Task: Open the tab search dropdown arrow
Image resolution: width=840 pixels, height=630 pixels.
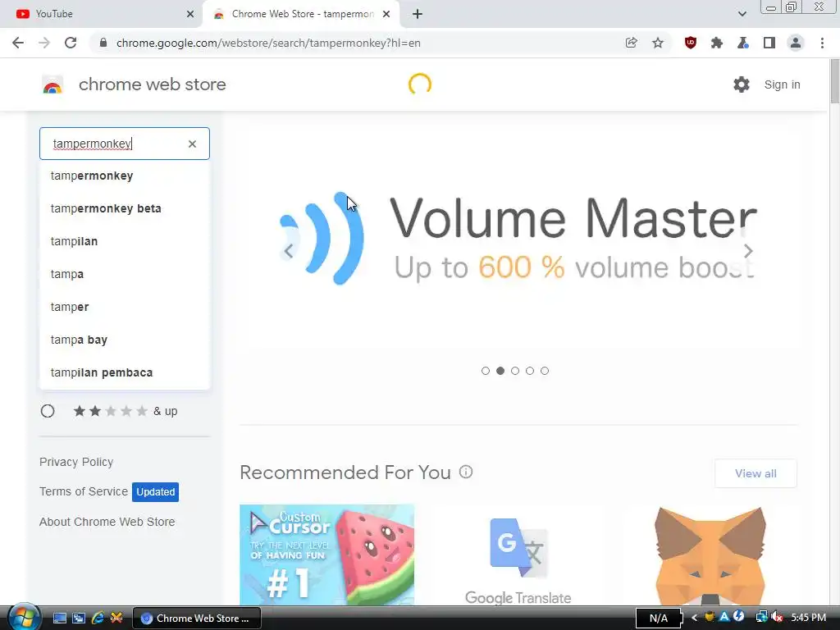Action: [x=742, y=14]
